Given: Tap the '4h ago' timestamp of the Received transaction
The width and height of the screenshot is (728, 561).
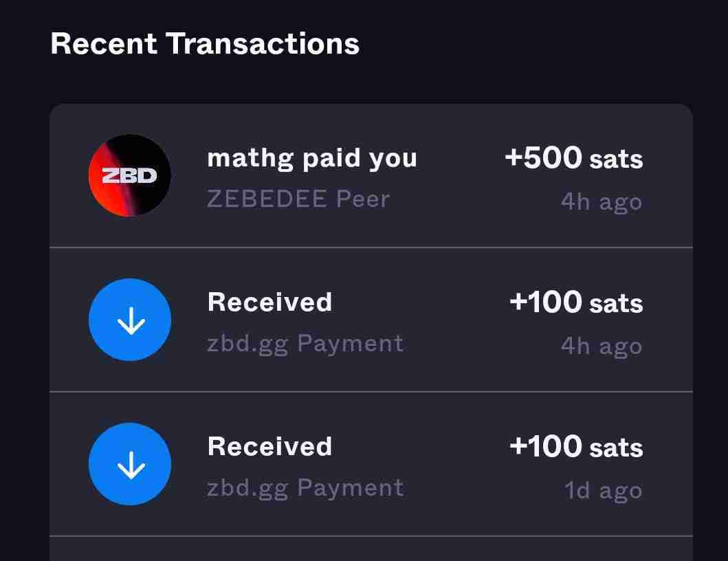Looking at the screenshot, I should pos(602,346).
